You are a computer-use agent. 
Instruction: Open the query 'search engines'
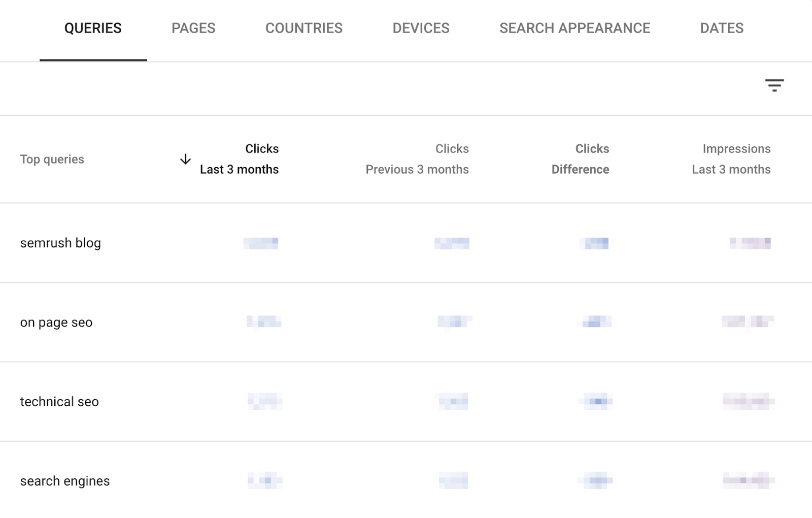[x=64, y=480]
